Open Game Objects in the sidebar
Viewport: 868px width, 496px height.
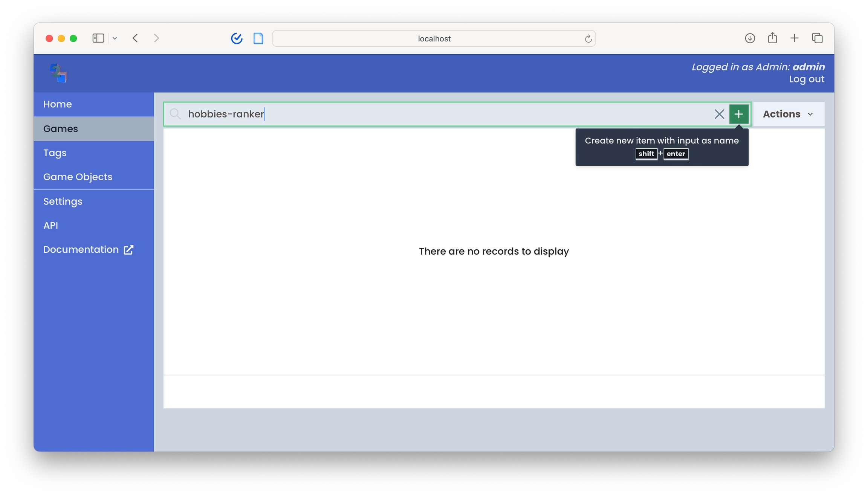point(93,177)
